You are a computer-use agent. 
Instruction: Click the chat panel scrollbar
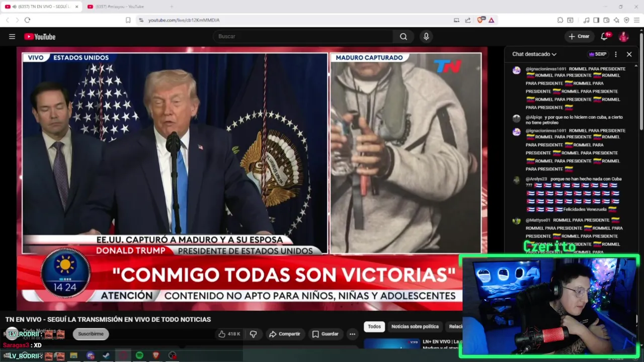pyautogui.click(x=641, y=80)
